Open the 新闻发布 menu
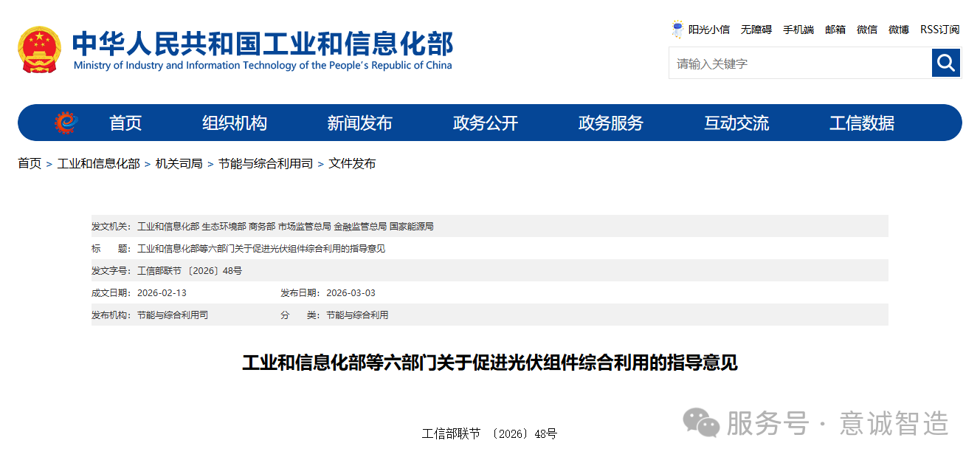This screenshot has height=463, width=980. click(x=359, y=123)
